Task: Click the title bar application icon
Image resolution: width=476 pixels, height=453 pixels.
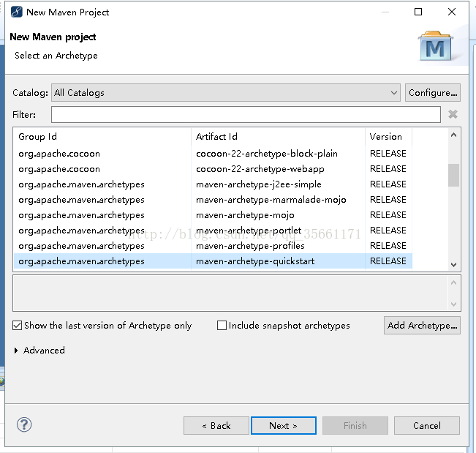Action: 16,12
